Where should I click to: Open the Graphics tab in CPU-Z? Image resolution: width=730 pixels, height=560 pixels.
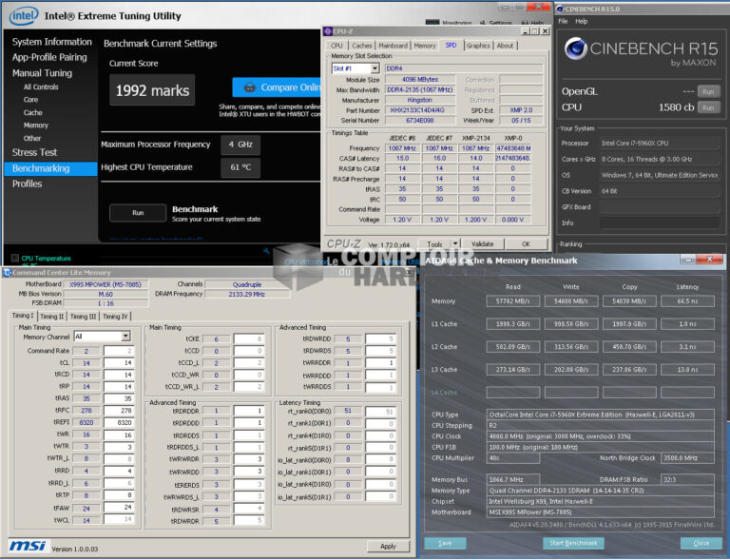478,46
